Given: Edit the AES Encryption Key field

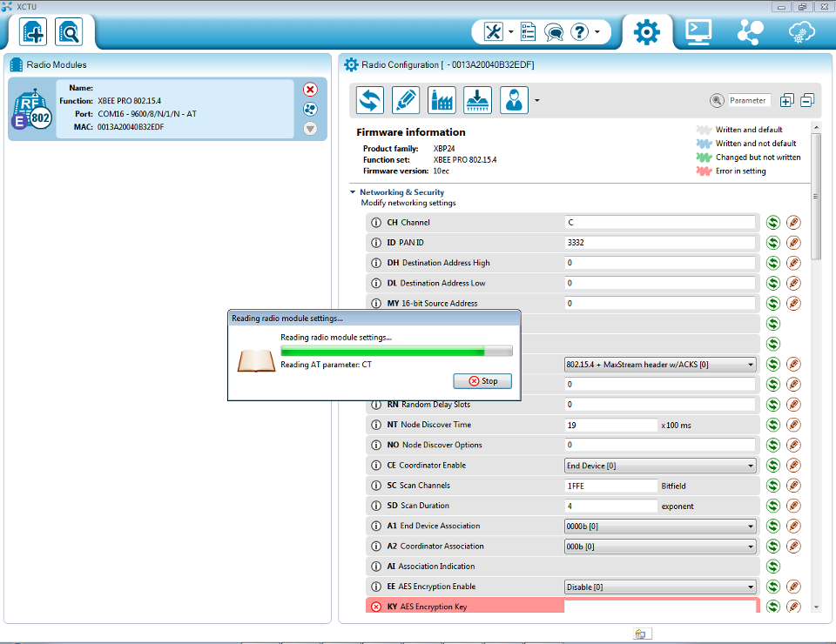Looking at the screenshot, I should [x=661, y=607].
